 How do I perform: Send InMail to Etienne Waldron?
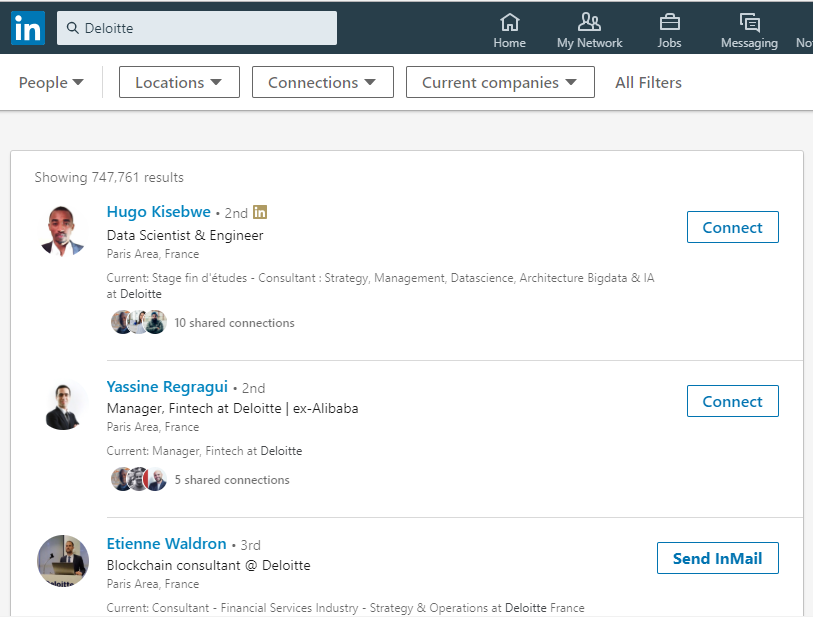point(718,558)
